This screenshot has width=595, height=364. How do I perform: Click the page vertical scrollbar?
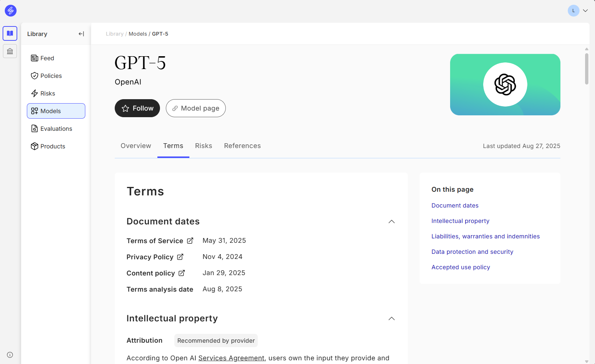[587, 69]
